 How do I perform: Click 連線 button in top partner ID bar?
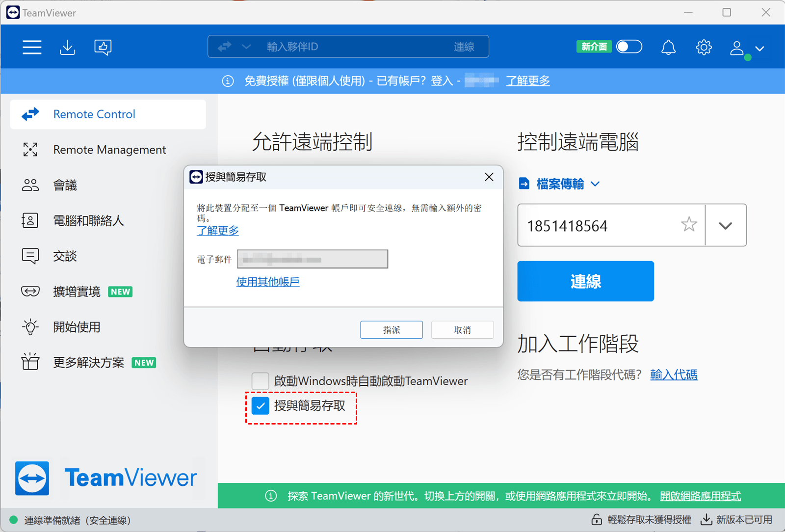[464, 47]
